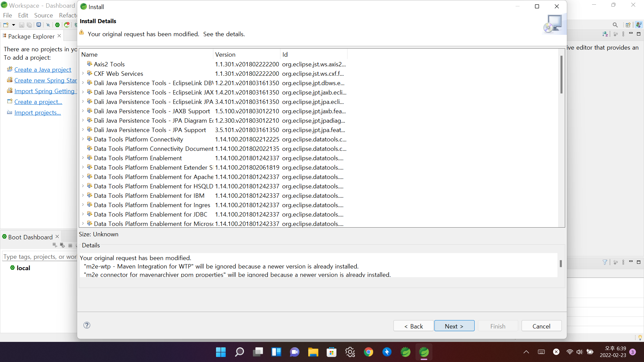Screen dimensions: 644x362
Task: Expand CXF Web Services tree node
Action: 83,73
